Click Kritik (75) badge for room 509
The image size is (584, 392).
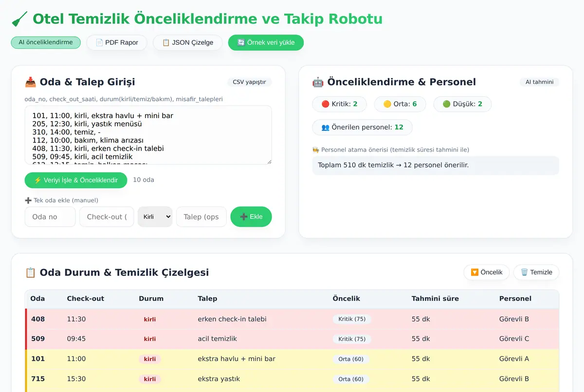click(352, 339)
